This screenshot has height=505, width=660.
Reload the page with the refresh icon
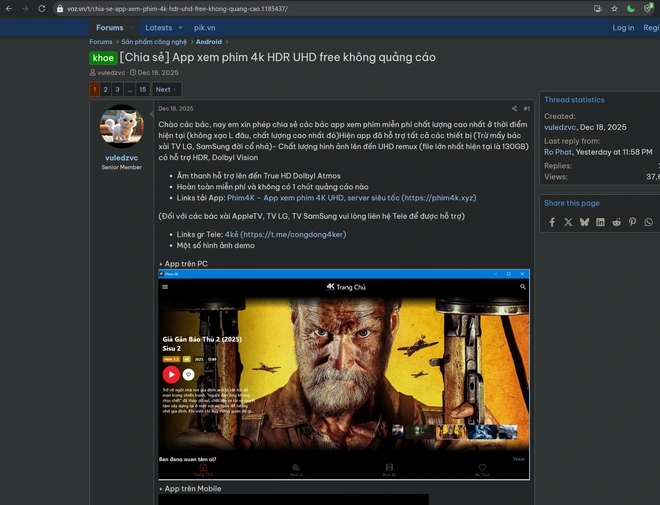(42, 8)
